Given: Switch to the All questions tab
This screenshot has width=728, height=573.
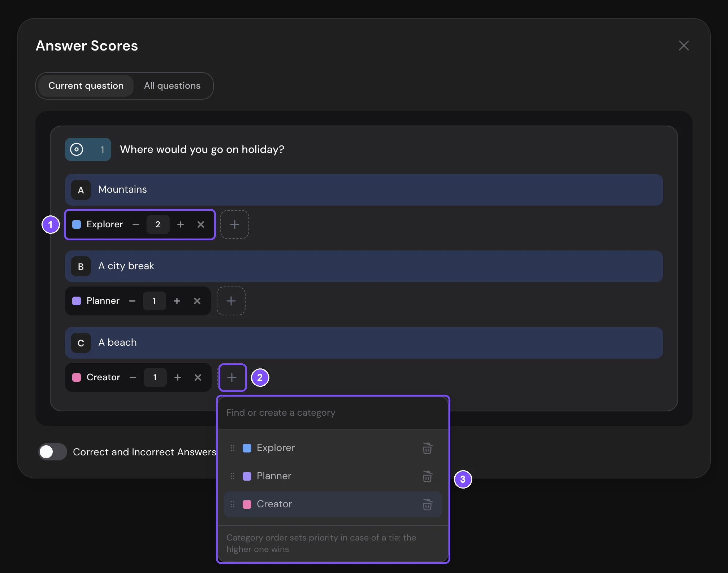Looking at the screenshot, I should tap(172, 86).
